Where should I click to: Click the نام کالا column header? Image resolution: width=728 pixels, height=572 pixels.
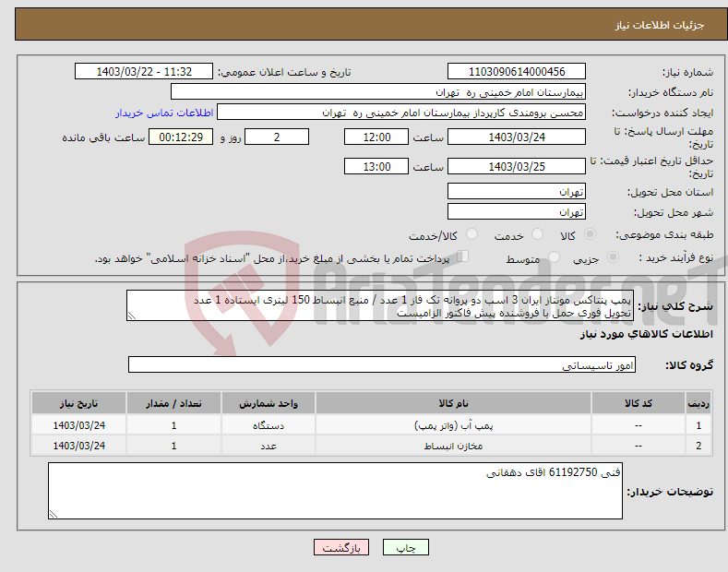453,403
